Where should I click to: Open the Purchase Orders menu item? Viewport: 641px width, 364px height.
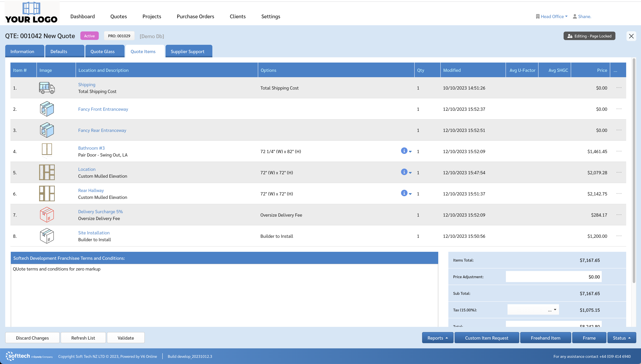coord(195,16)
